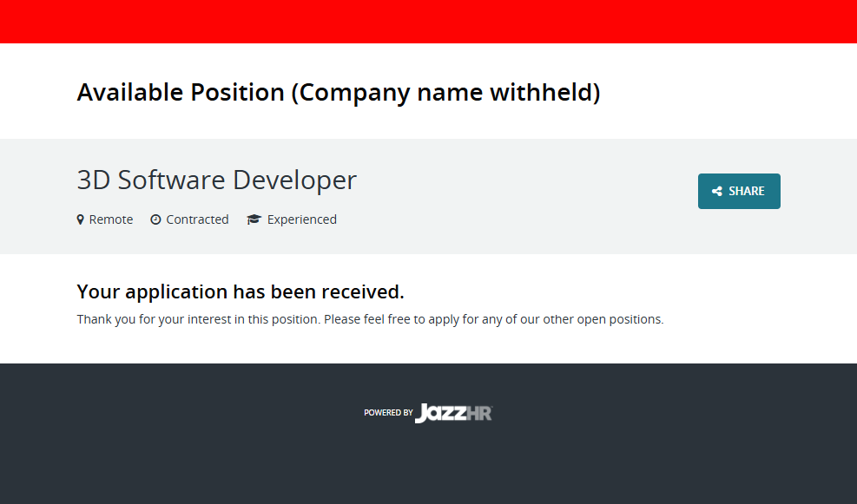This screenshot has width=857, height=504.
Task: Click the red banner at the top
Action: click(428, 21)
